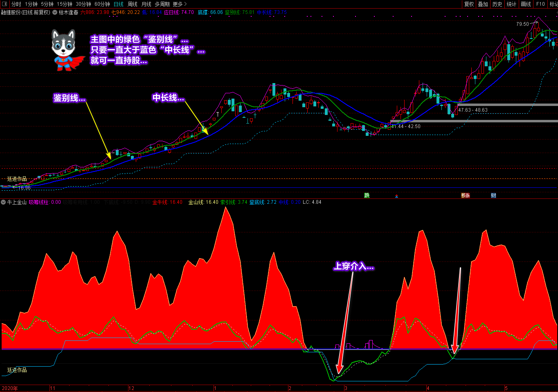Click the 统计 statistics button
This screenshot has width=558, height=392.
pos(511,4)
